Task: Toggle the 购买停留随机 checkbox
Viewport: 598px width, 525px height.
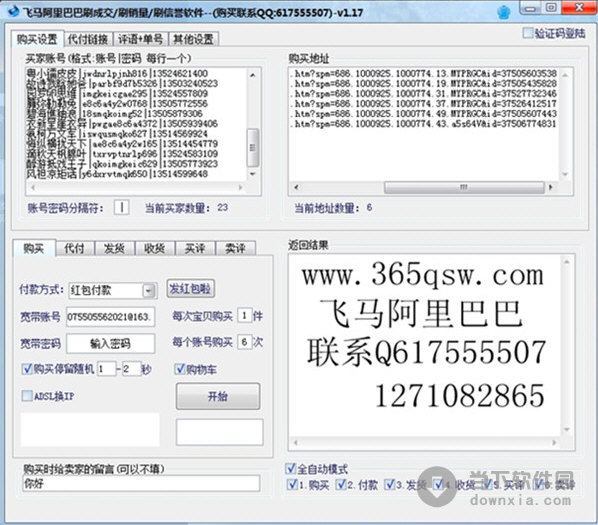Action: pos(27,369)
